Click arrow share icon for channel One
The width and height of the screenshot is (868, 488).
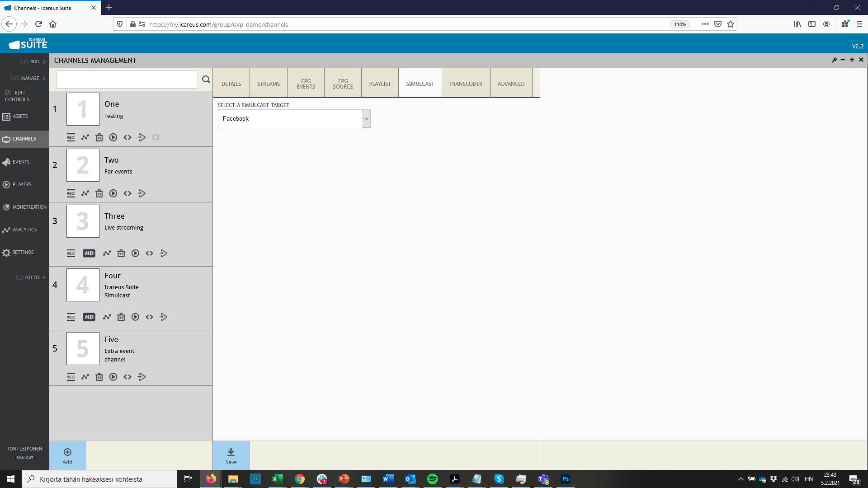point(142,137)
